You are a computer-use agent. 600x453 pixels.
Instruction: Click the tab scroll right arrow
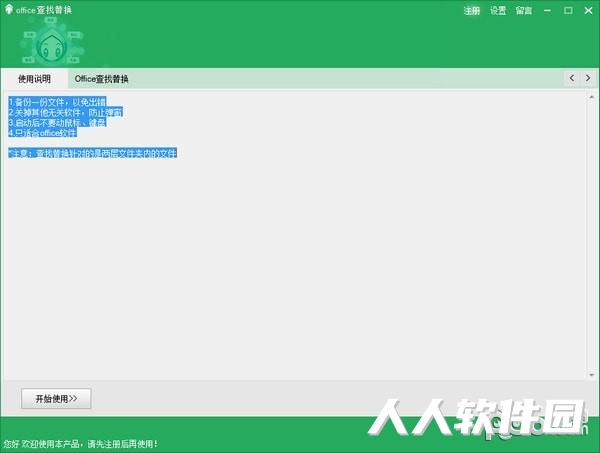pyautogui.click(x=588, y=78)
